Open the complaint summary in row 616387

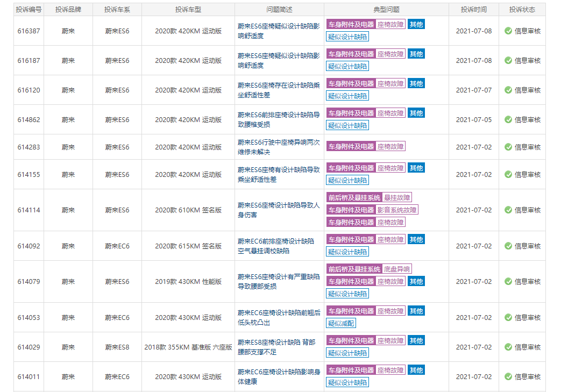(x=279, y=31)
